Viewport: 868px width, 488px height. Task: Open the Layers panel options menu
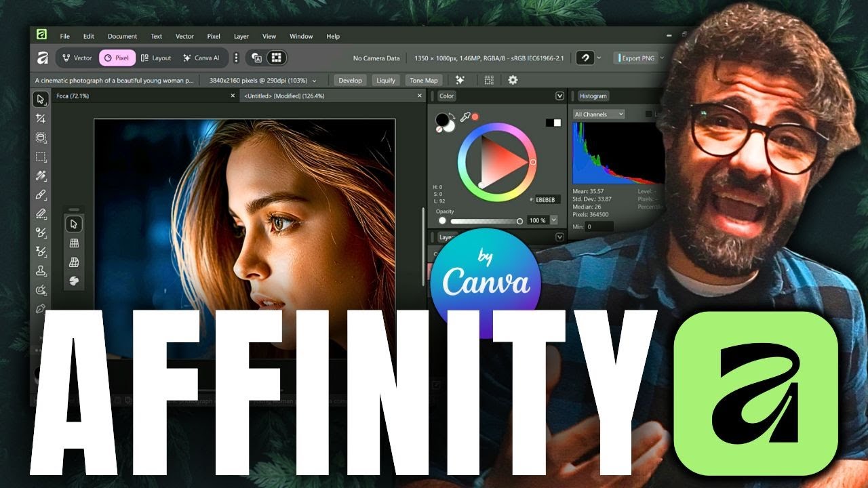[559, 237]
